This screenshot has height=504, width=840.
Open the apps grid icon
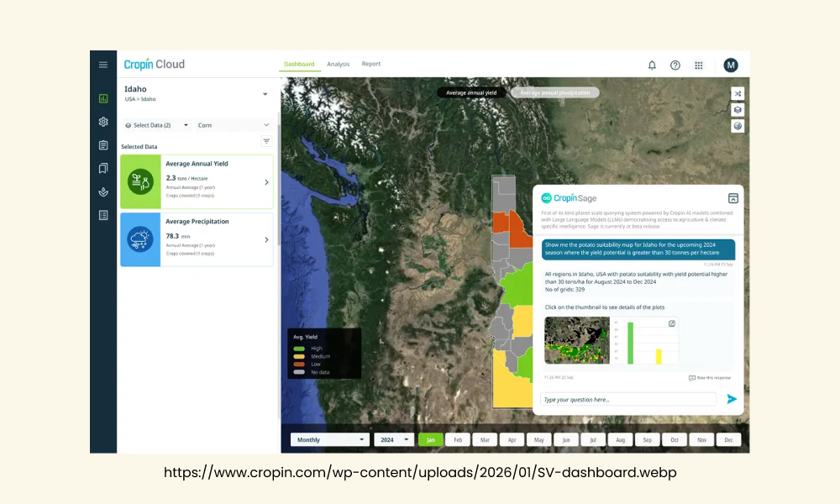tap(699, 66)
